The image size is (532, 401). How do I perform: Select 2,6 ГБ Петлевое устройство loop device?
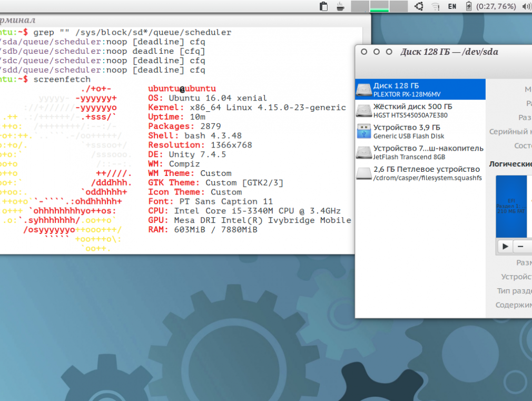point(420,173)
